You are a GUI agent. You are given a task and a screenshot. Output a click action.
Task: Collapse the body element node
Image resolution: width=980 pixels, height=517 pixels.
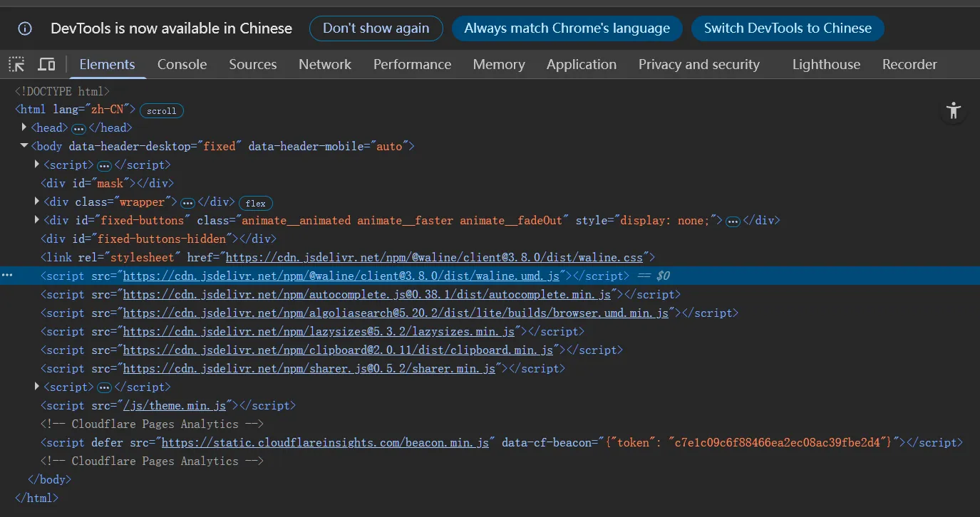click(24, 145)
